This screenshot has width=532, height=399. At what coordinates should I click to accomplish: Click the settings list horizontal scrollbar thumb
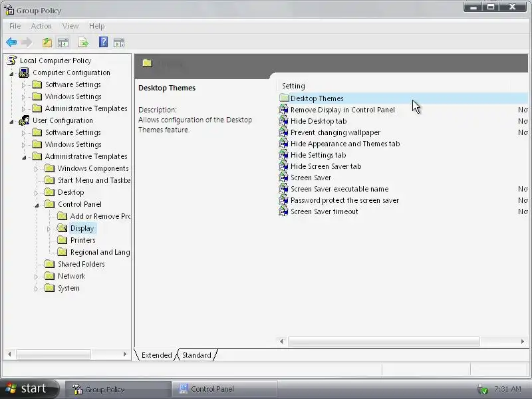click(x=384, y=341)
